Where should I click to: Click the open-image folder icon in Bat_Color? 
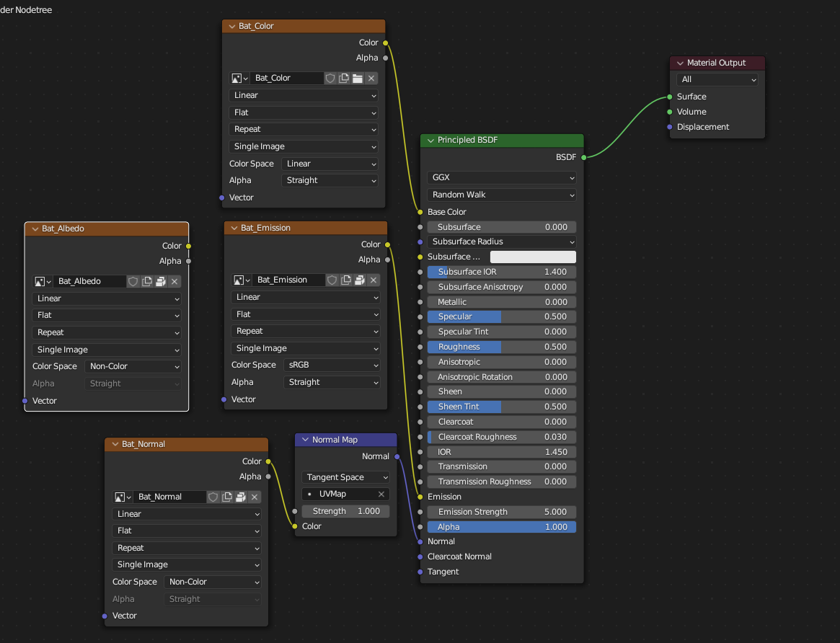(x=358, y=78)
